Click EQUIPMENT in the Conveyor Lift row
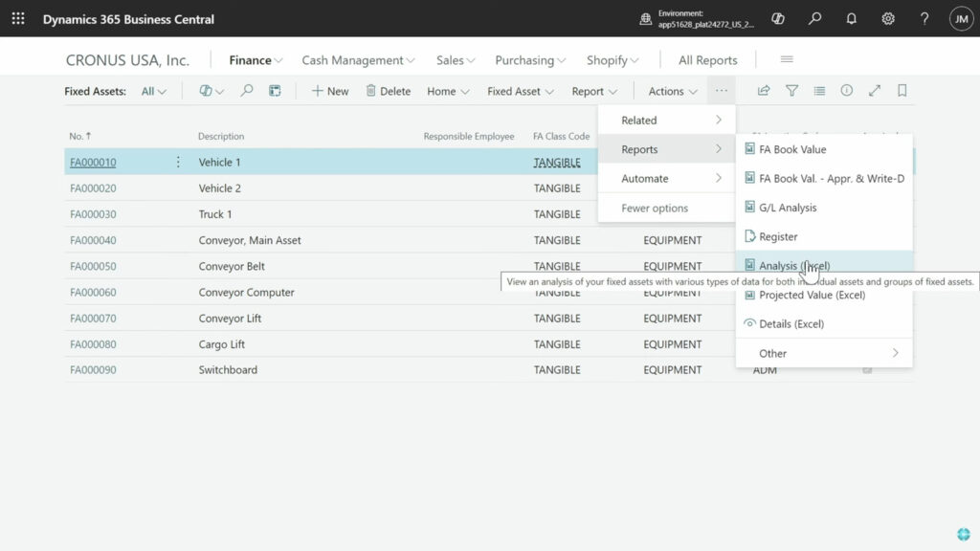980x551 pixels. [673, 318]
